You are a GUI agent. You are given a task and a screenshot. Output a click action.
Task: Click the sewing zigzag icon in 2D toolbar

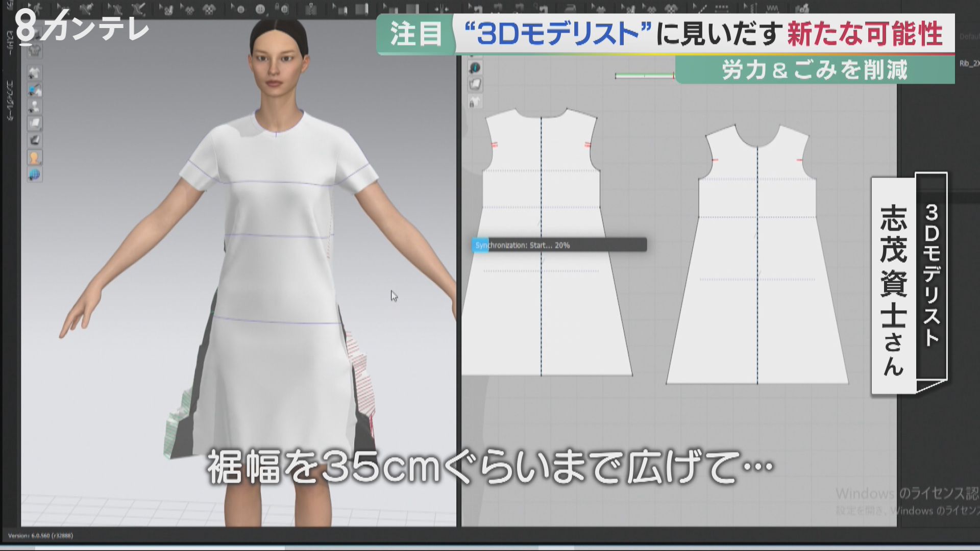pyautogui.click(x=772, y=8)
